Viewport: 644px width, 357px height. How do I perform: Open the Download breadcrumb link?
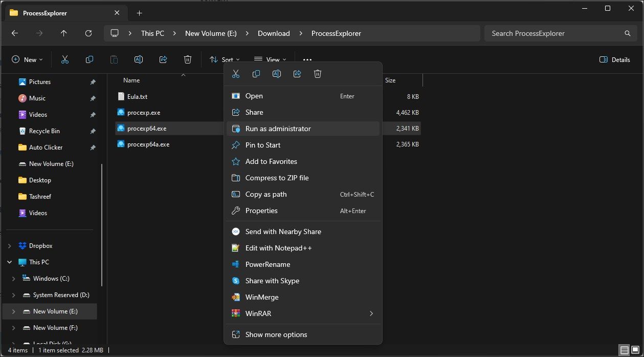273,33
